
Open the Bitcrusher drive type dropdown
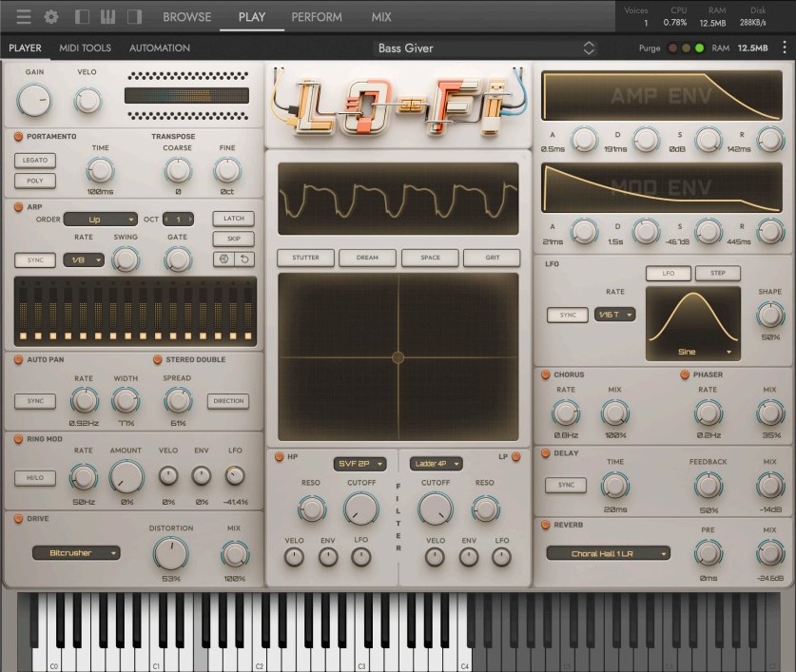click(x=76, y=552)
